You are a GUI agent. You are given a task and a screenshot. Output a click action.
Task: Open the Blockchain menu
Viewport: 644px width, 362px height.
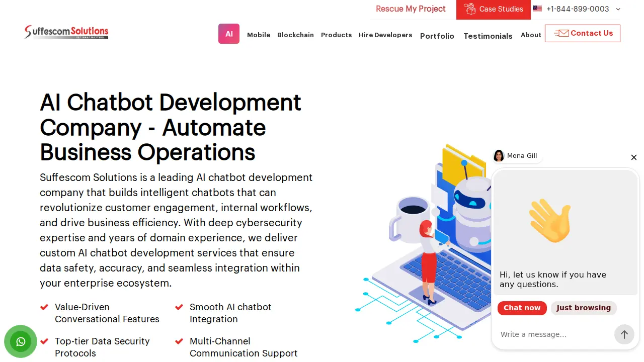coord(295,35)
